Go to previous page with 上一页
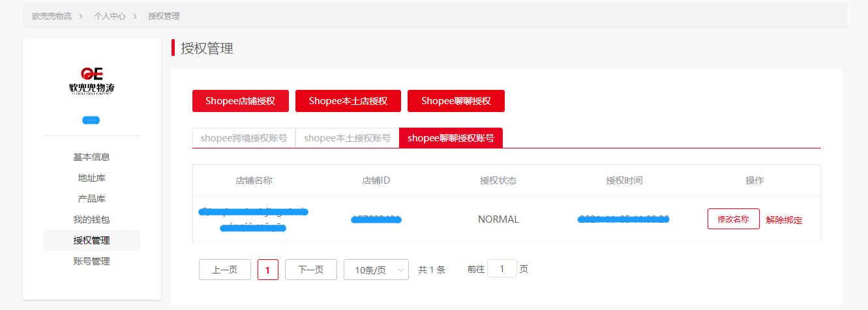The height and width of the screenshot is (310, 868). (225, 270)
